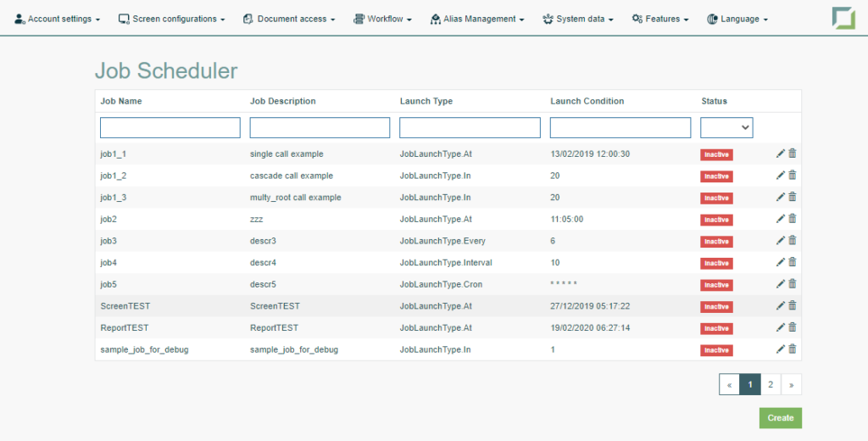
Task: Open the Status filter dropdown
Action: (x=726, y=127)
